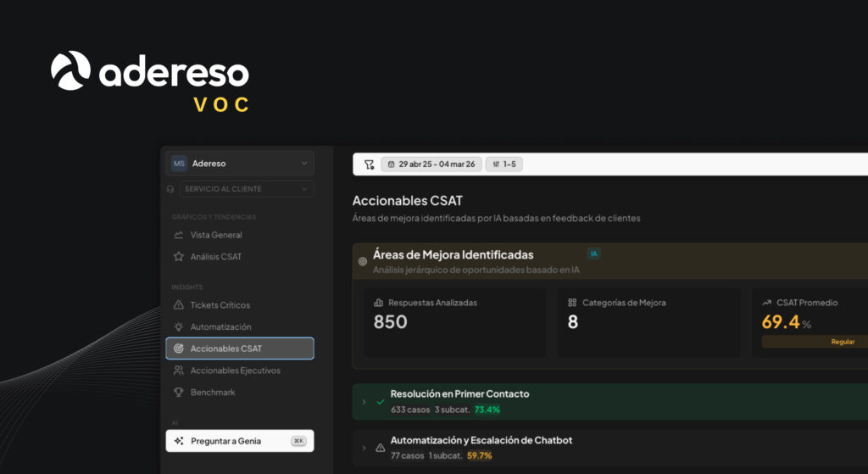The image size is (868, 474).
Task: Click the IA badge beside Áreas de Mejora
Action: coord(594,254)
